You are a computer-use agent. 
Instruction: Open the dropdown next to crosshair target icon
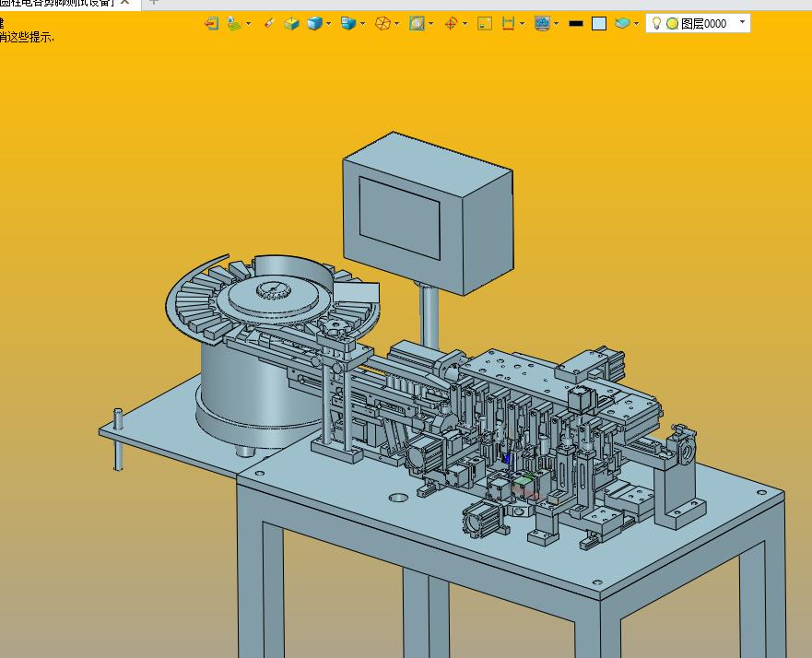pos(465,23)
